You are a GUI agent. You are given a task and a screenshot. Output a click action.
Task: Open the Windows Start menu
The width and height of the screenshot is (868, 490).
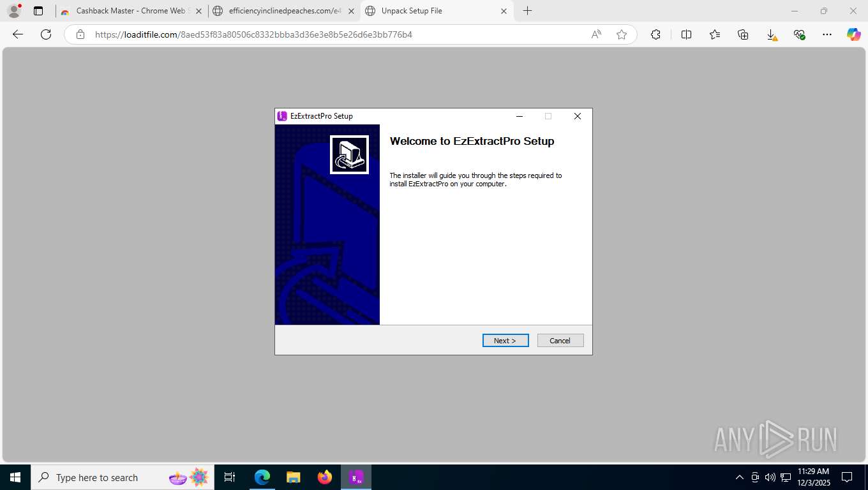pyautogui.click(x=15, y=477)
